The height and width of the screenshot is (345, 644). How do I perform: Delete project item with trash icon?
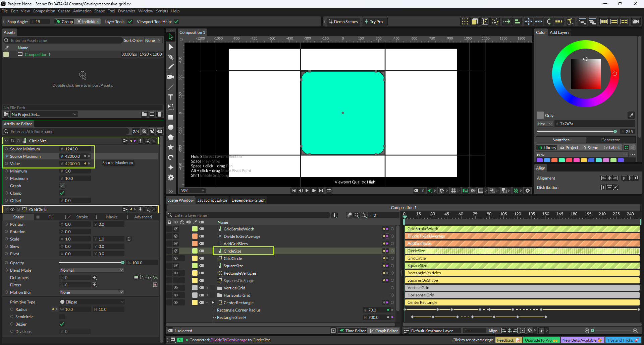[160, 115]
